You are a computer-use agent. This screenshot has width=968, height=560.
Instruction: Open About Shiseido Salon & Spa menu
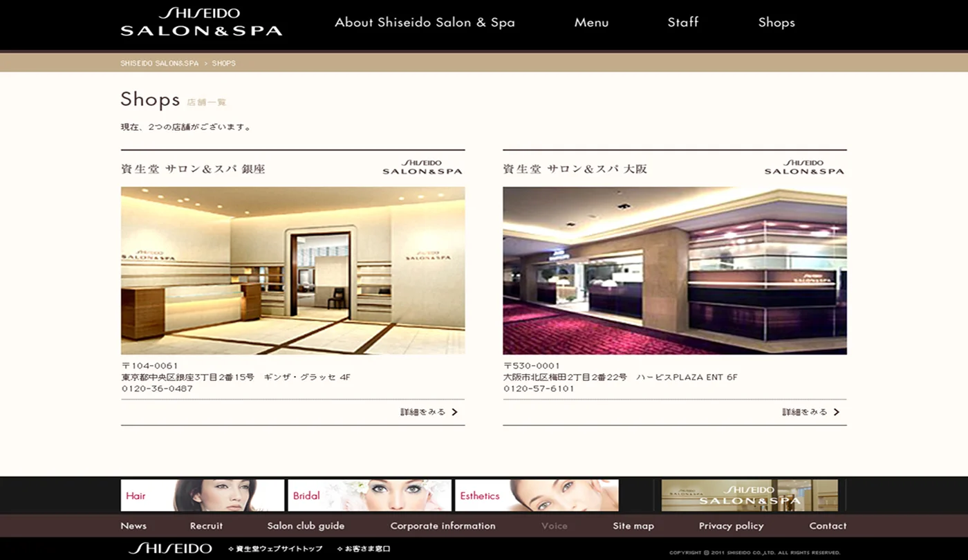click(x=425, y=22)
